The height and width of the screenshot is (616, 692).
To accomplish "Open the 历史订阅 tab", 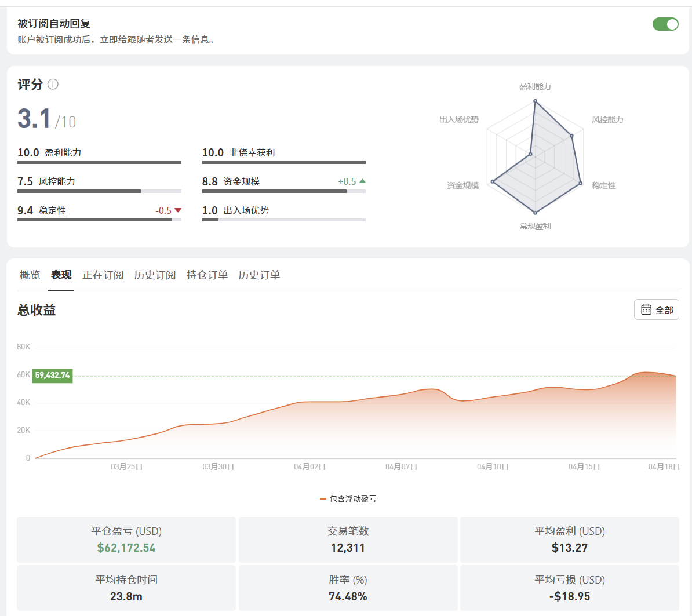I will [x=155, y=275].
